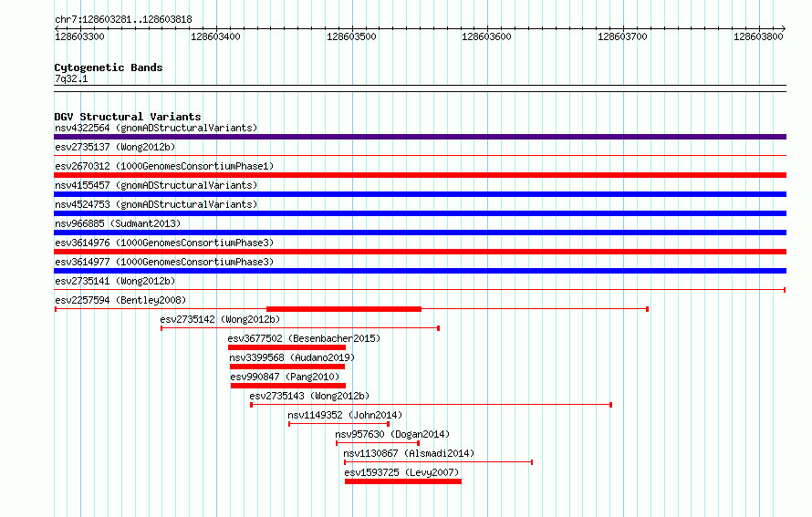Click ruler position 128603300
Viewport: 812px width, 517px height.
coord(79,36)
